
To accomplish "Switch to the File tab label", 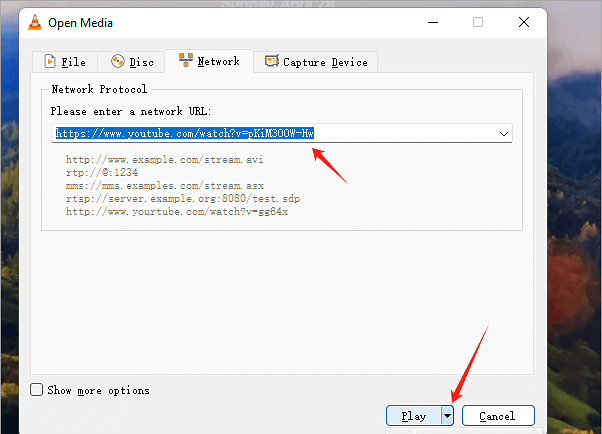I will 74,62.
